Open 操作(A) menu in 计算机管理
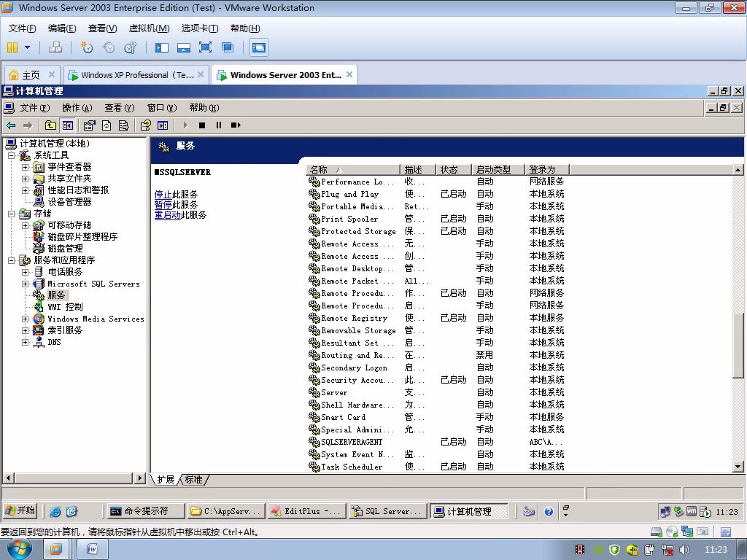This screenshot has width=747, height=560. pos(77,108)
